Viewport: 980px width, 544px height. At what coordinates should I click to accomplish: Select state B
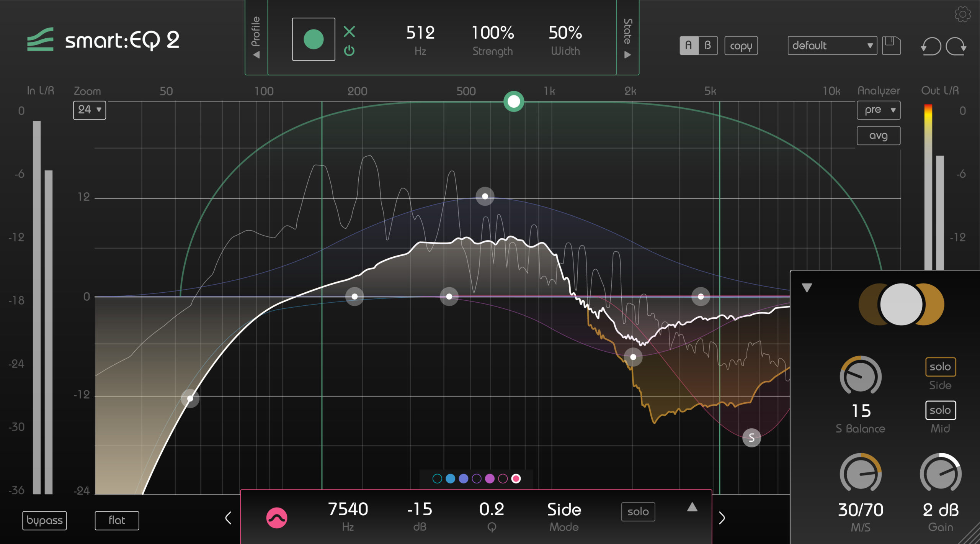click(708, 46)
